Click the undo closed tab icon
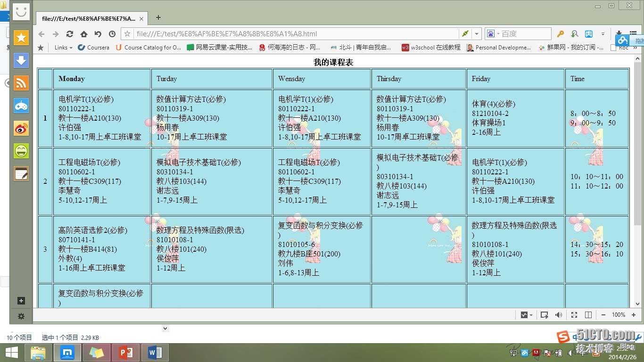Screen dimensions: 644x362 pyautogui.click(x=98, y=34)
